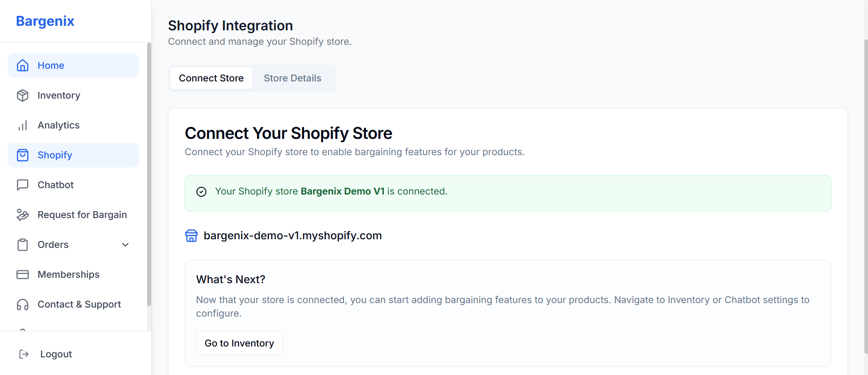Open the Chatbot section
The image size is (868, 375).
(73, 185)
